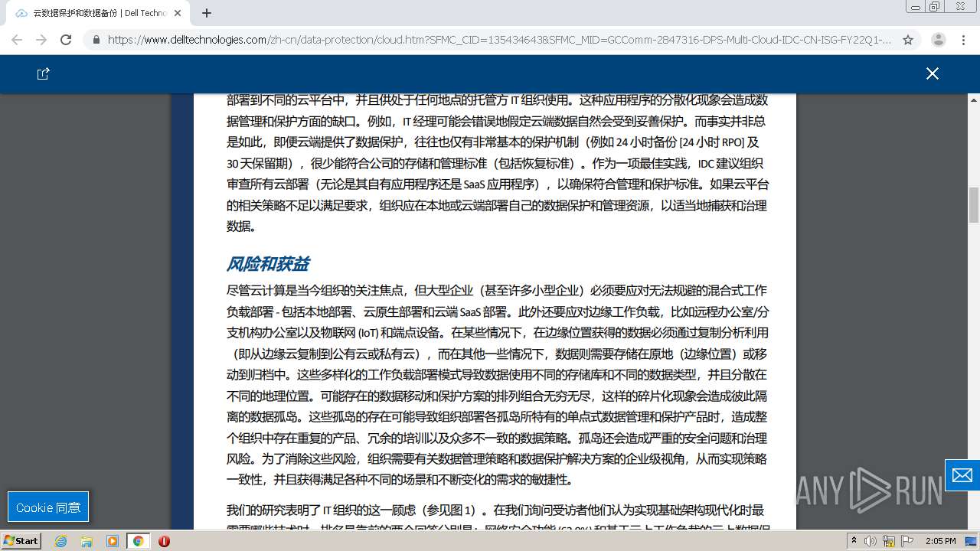
Task: Click the browser forward arrow
Action: (41, 40)
